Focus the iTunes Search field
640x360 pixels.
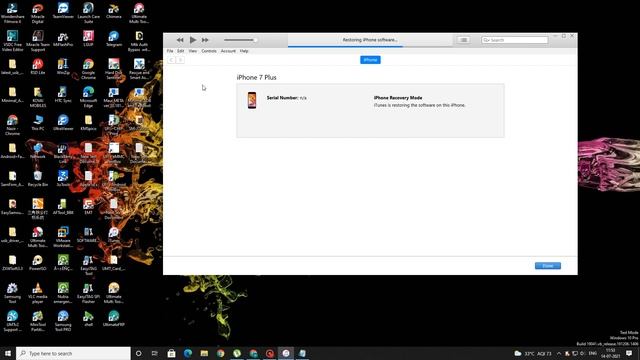515,40
